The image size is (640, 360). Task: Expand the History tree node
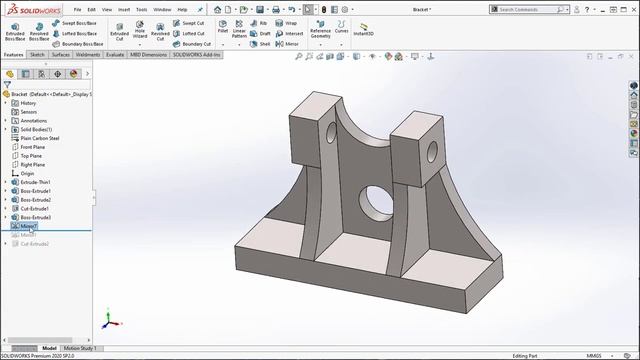(x=6, y=103)
